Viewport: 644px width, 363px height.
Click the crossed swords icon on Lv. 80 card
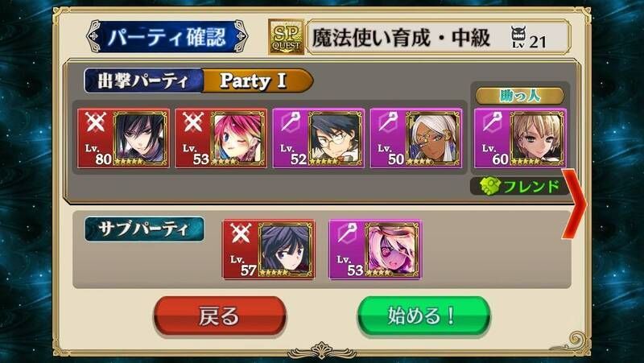(x=96, y=122)
